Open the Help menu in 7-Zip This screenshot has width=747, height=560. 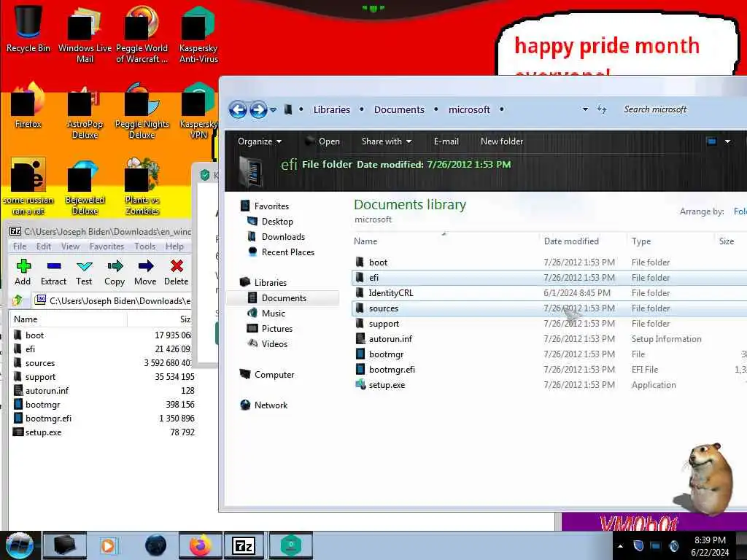(x=174, y=246)
